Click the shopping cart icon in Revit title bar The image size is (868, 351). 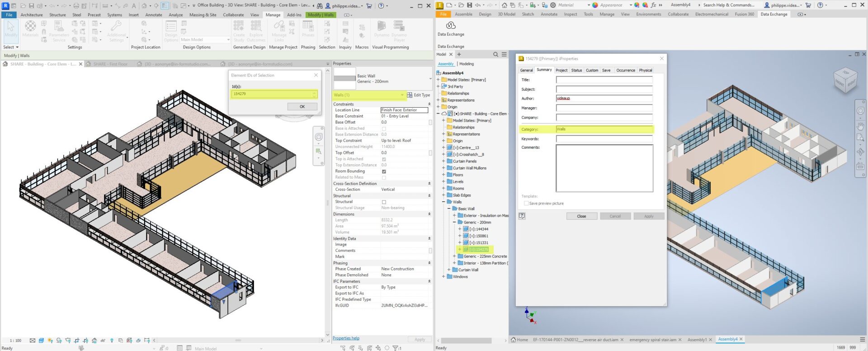[369, 6]
